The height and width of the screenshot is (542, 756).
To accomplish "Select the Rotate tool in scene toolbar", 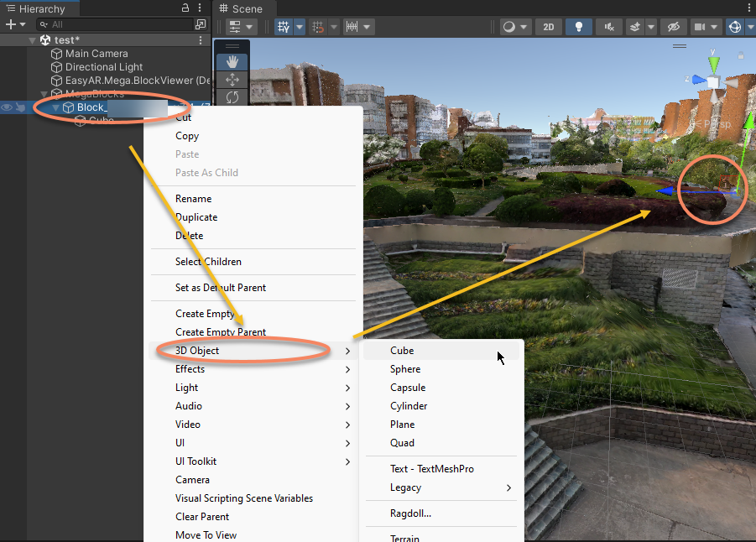I will [x=232, y=97].
